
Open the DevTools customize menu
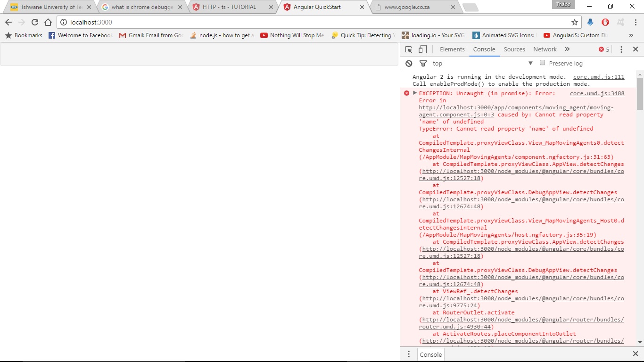pos(621,49)
